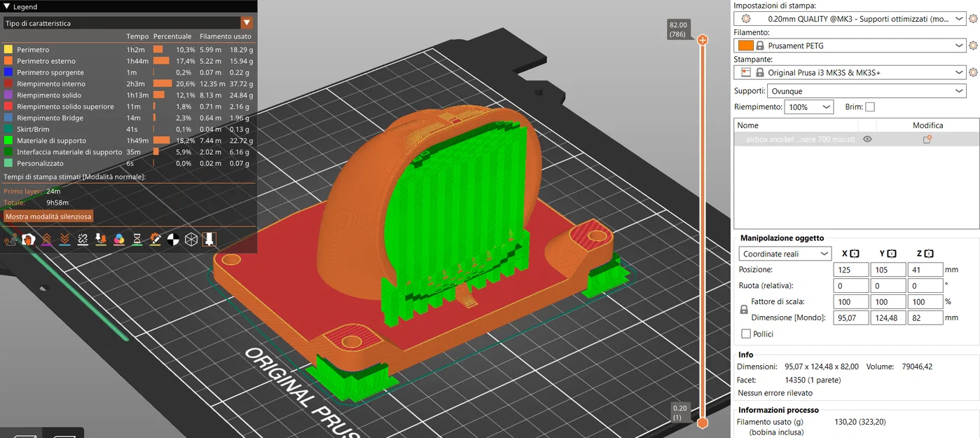The width and height of the screenshot is (980, 438).
Task: Toggle the Wipe moves hand icon
Action: pos(29,240)
